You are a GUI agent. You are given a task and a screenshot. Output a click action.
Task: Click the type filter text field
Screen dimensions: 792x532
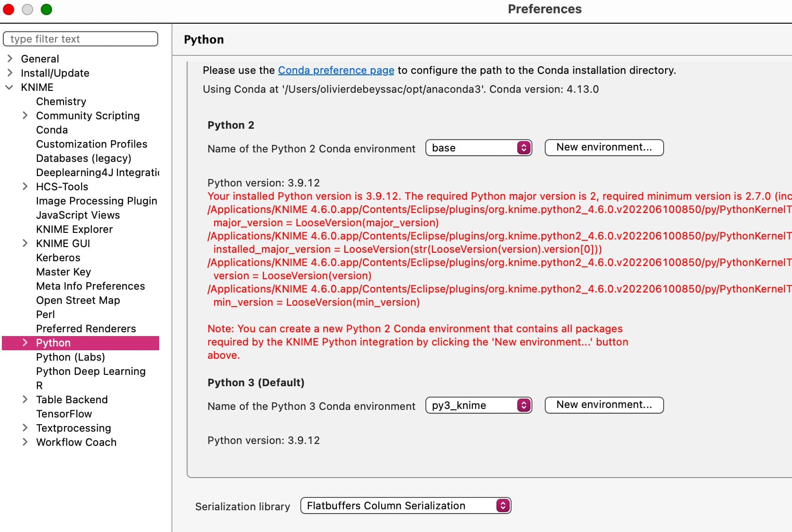[x=81, y=39]
